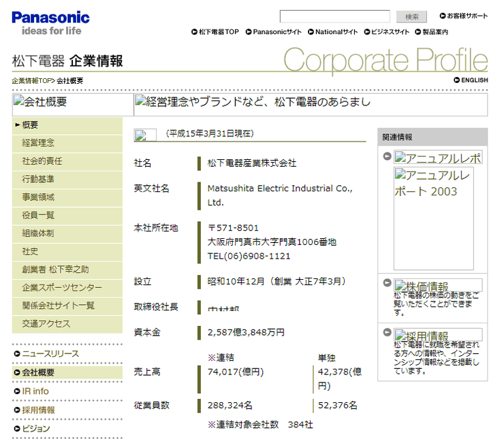The width and height of the screenshot is (504, 439).
Task: Click the 採用情報 image in related info
Action: click(x=438, y=335)
